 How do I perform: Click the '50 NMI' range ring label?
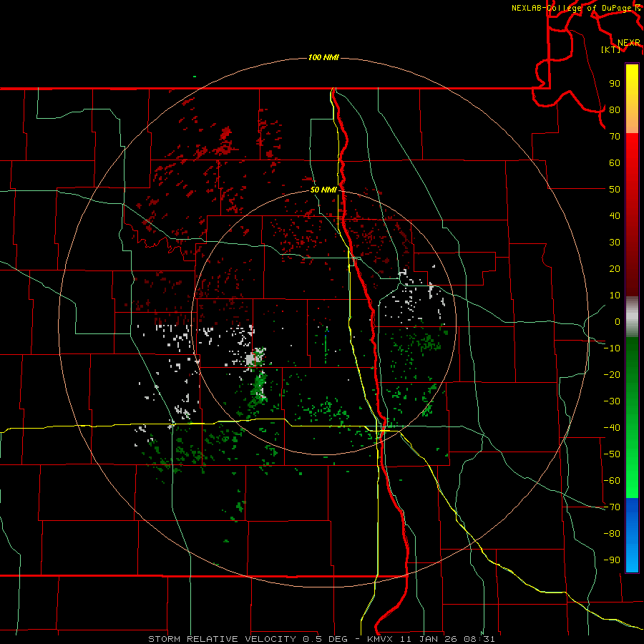323,190
